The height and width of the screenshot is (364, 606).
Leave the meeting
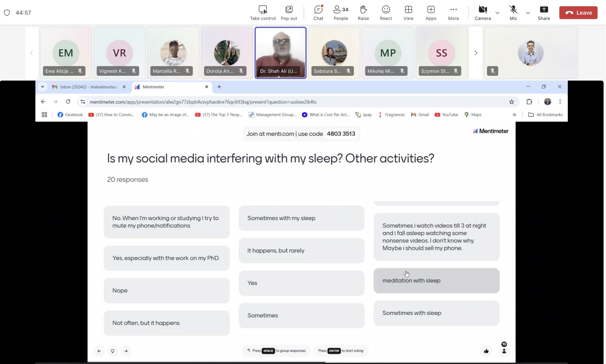point(578,13)
